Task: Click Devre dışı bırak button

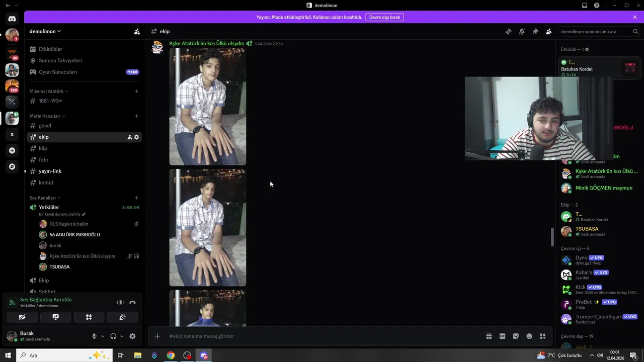Action: pos(384,17)
